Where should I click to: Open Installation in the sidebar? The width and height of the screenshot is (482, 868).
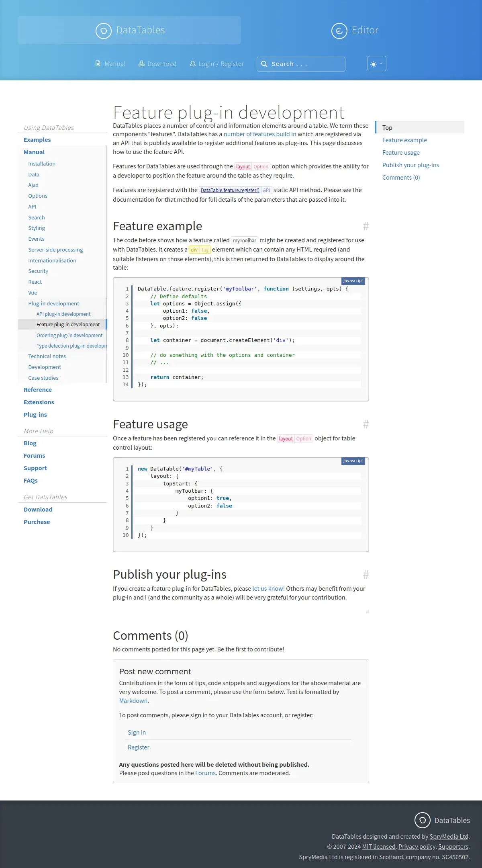pos(42,164)
